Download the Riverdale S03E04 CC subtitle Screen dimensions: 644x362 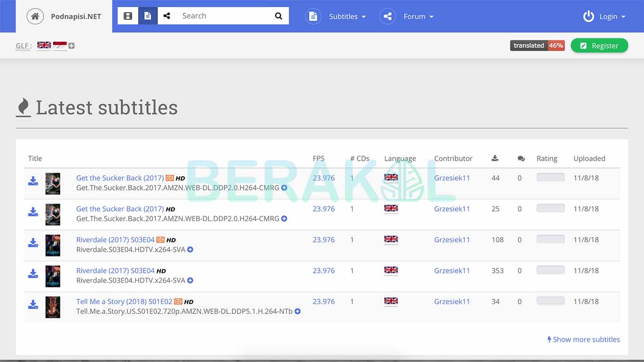[33, 243]
